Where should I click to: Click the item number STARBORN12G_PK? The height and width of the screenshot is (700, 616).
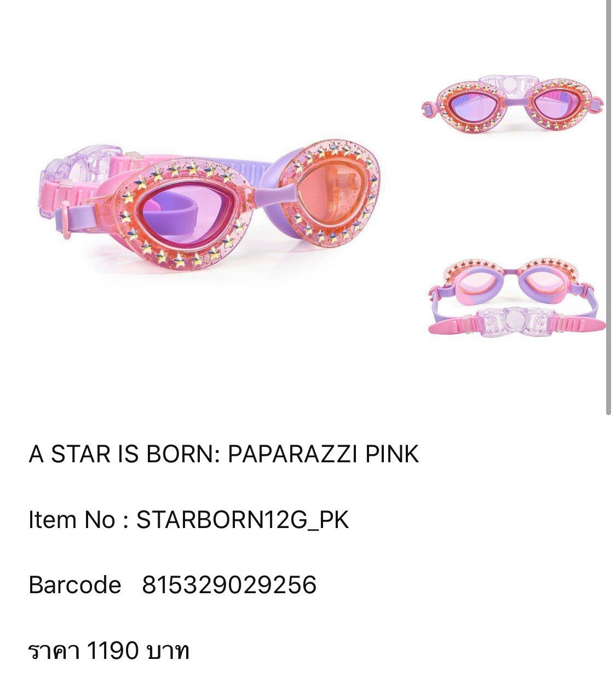[243, 520]
